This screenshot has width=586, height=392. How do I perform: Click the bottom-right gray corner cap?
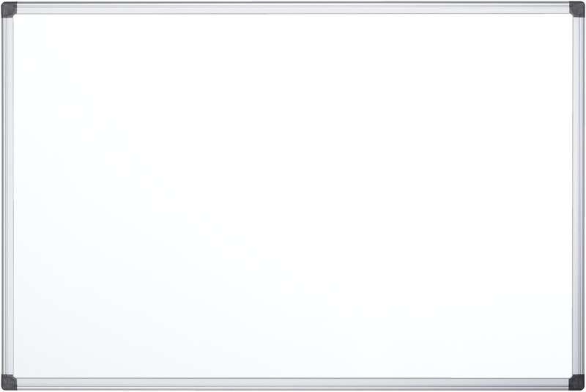576,382
